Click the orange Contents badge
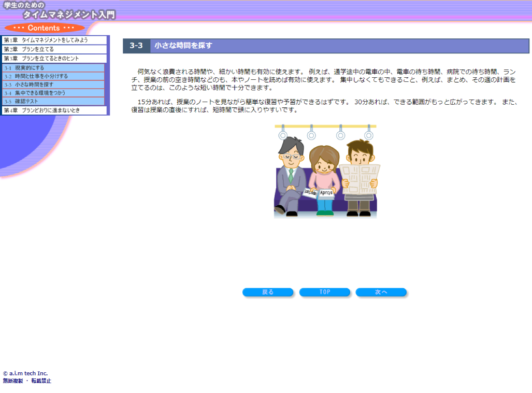 (x=44, y=28)
